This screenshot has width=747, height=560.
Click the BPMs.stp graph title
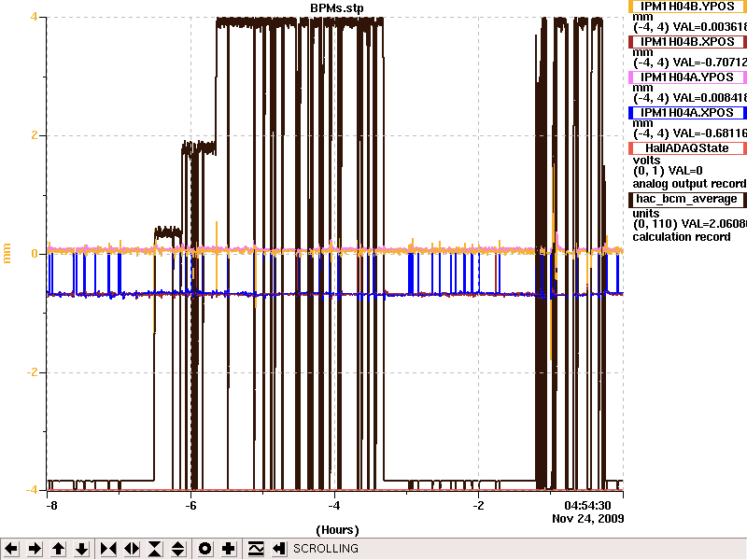pyautogui.click(x=337, y=8)
